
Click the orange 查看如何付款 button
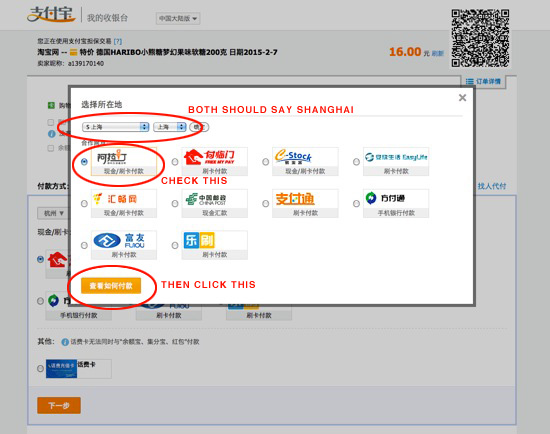pyautogui.click(x=111, y=286)
